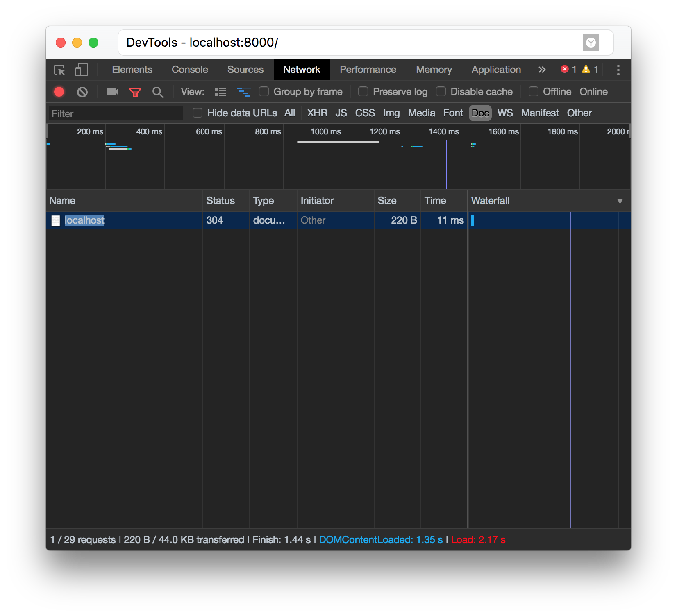Enable the Group by frame checkbox

pos(264,91)
